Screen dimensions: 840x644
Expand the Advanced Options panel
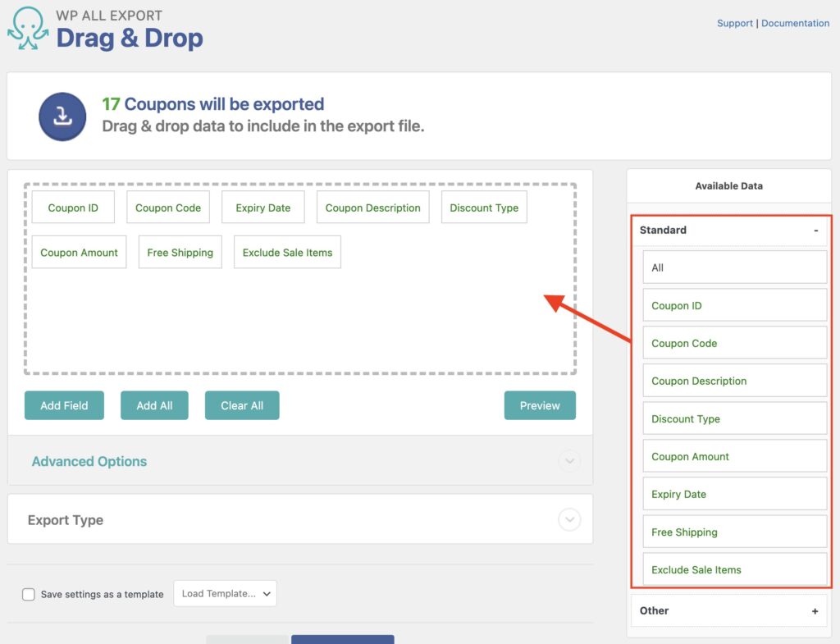569,461
